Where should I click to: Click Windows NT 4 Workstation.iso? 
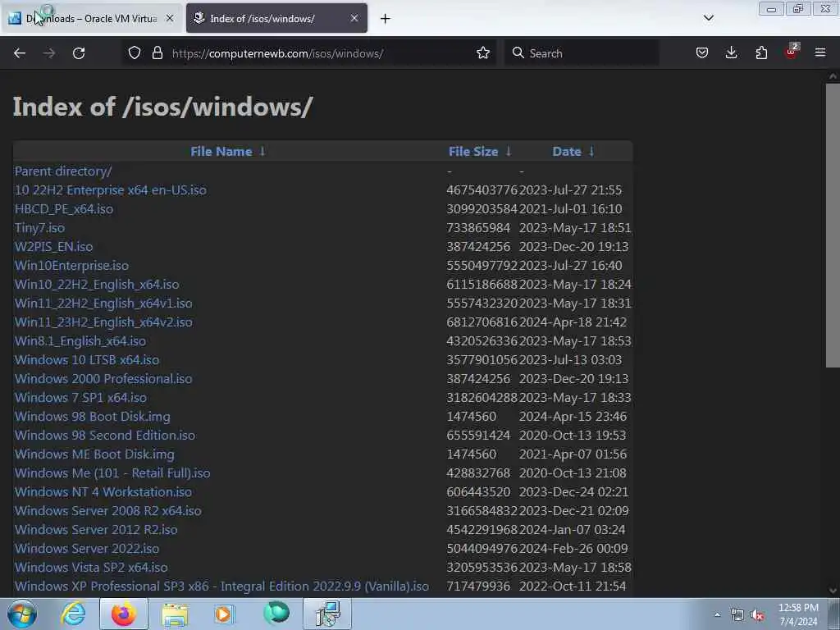coord(103,492)
